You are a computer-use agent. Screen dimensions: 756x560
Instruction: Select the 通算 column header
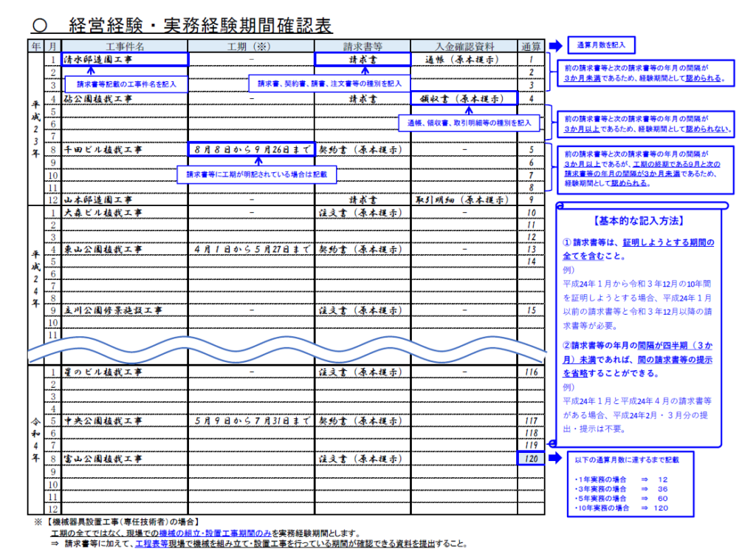531,47
